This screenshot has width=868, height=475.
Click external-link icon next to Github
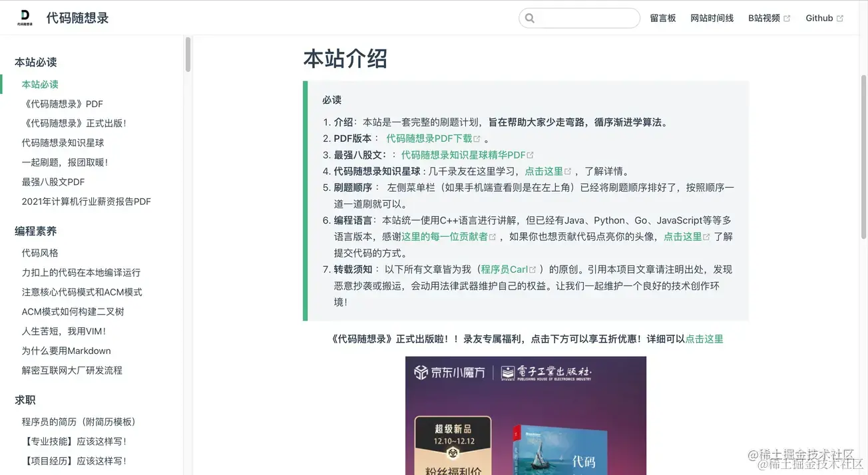pos(840,19)
